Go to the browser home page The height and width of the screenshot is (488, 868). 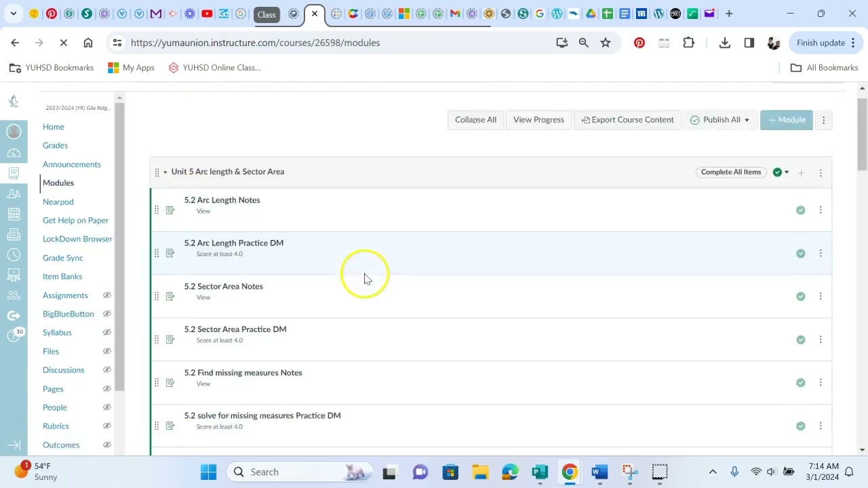click(88, 43)
